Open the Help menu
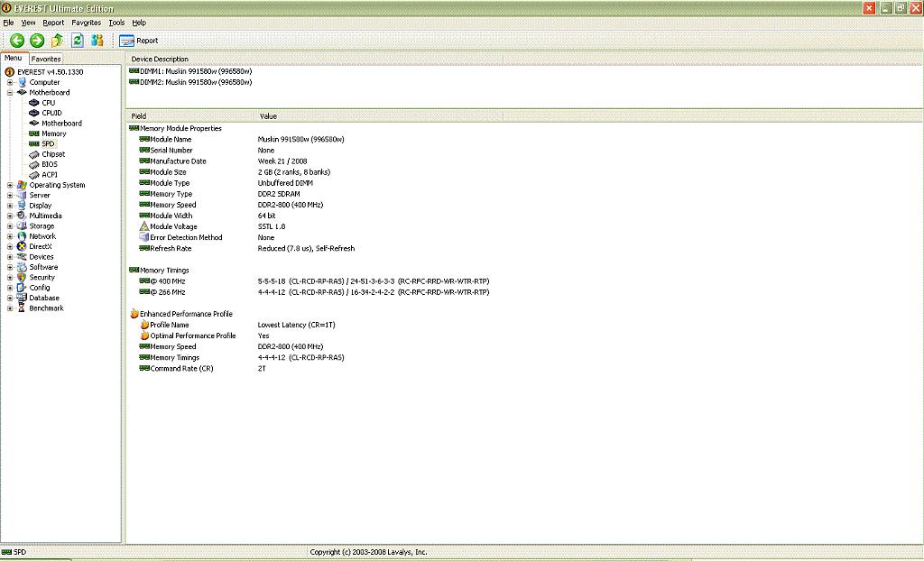The image size is (924, 561). point(139,23)
